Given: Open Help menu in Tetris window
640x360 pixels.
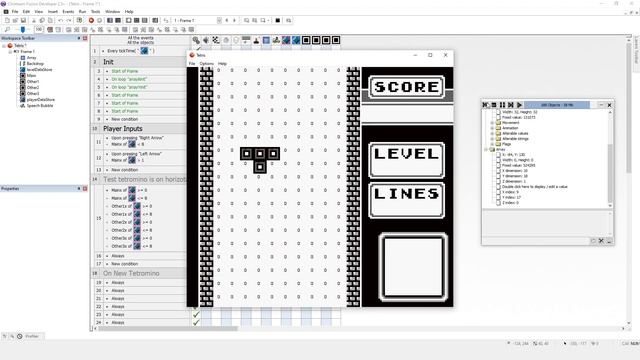Looking at the screenshot, I should (x=222, y=64).
